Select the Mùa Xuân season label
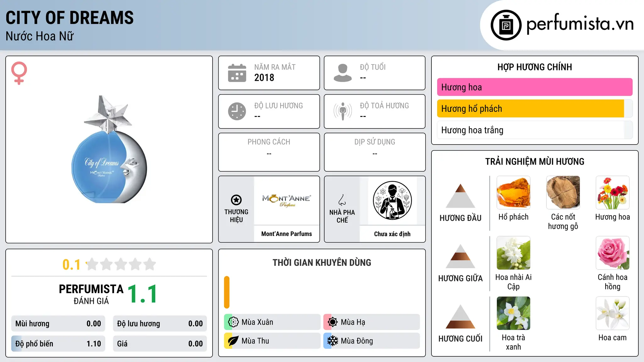644x362 pixels. (257, 322)
